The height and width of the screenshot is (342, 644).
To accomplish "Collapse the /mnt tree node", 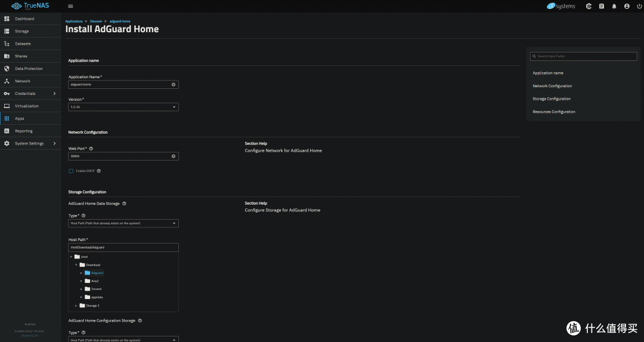I will pyautogui.click(x=71, y=257).
